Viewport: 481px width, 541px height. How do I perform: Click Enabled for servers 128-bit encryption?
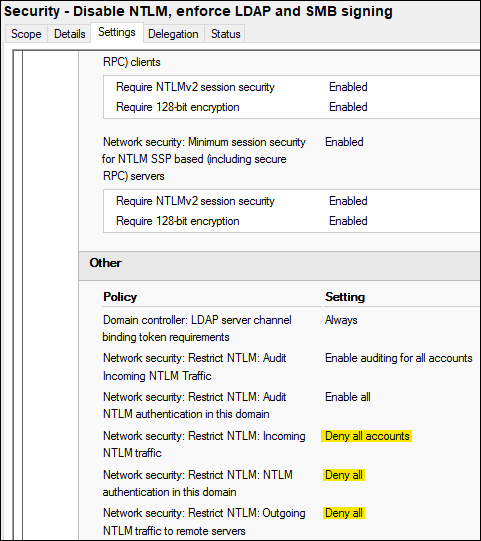click(348, 221)
